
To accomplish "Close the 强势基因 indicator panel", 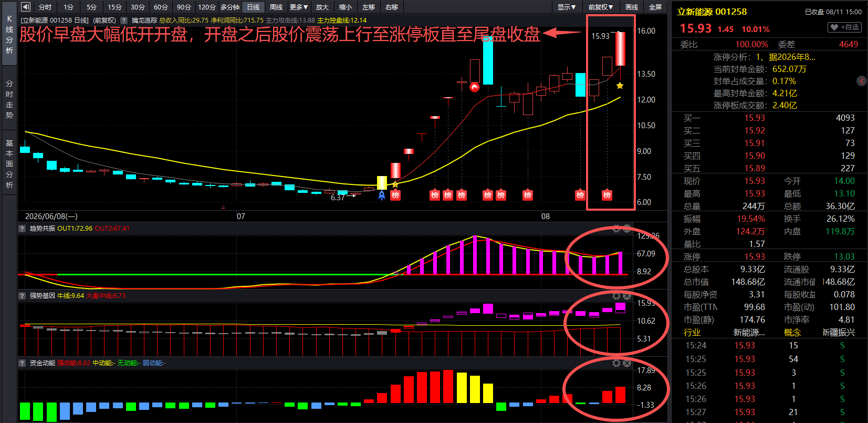I will click(626, 296).
